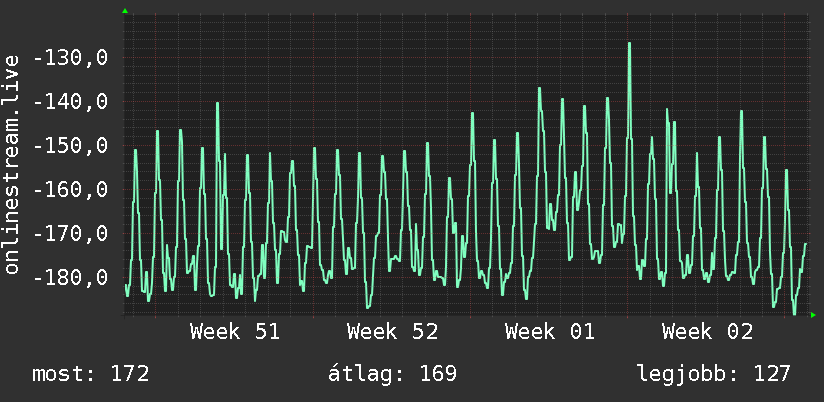Select the -150,0 y-axis value
824x402 pixels.
click(x=70, y=146)
